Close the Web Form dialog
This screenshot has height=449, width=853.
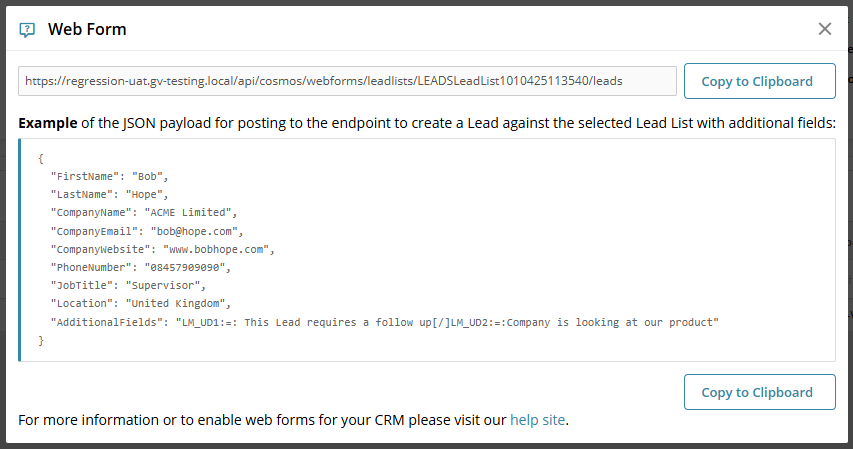pyautogui.click(x=825, y=29)
